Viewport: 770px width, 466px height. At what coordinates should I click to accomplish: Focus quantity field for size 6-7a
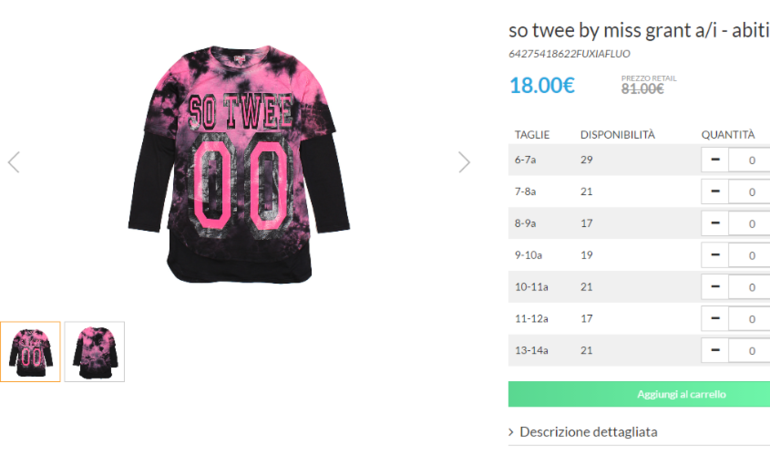[x=749, y=160]
